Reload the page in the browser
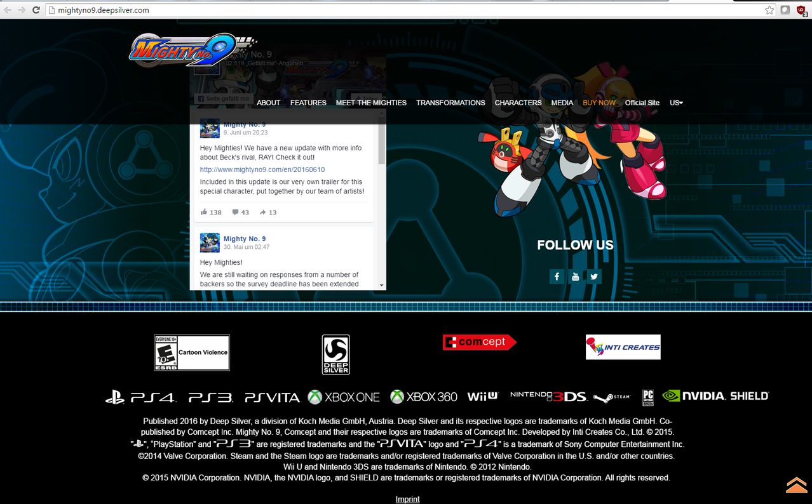This screenshot has height=504, width=812. (36, 10)
